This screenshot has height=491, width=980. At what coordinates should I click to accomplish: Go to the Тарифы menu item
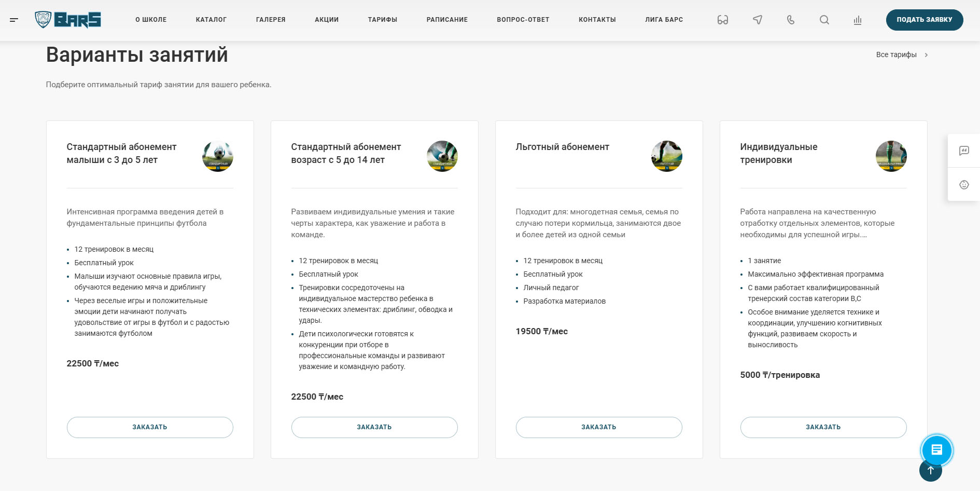382,20
